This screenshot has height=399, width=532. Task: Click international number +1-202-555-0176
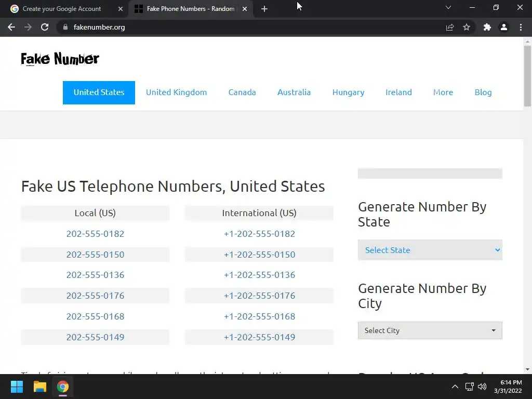tap(259, 296)
